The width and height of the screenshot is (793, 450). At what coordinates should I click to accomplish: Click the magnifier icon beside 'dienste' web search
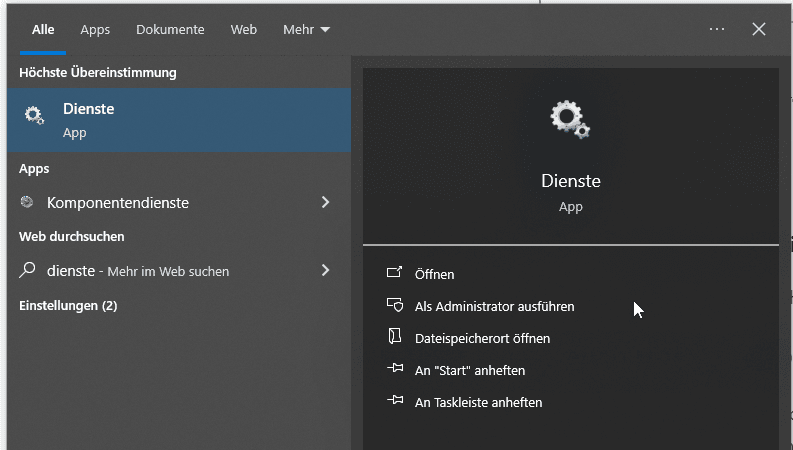coord(27,270)
